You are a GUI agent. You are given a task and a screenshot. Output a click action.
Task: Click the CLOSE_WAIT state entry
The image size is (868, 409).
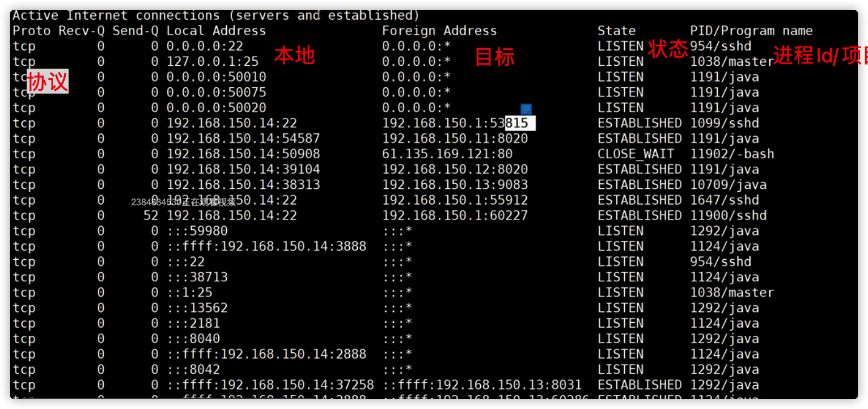coord(636,154)
